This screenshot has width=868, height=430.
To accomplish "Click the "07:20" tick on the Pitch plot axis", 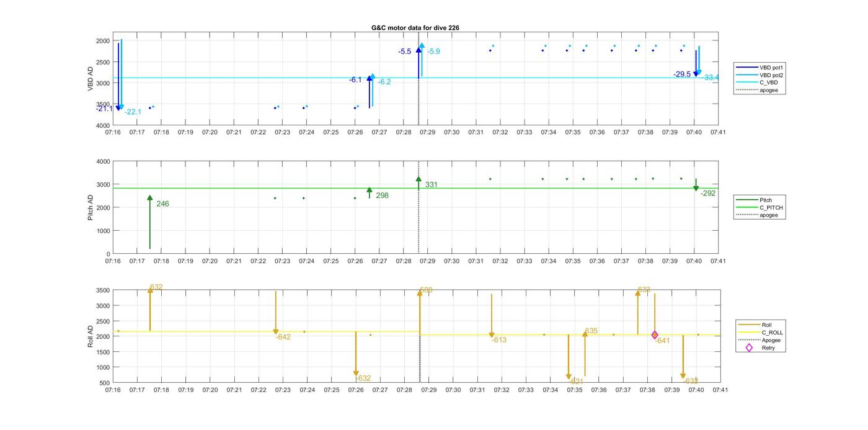I will coord(210,261).
